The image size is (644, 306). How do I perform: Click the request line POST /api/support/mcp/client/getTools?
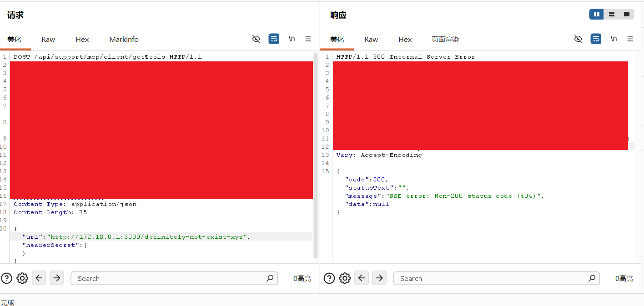pyautogui.click(x=108, y=57)
